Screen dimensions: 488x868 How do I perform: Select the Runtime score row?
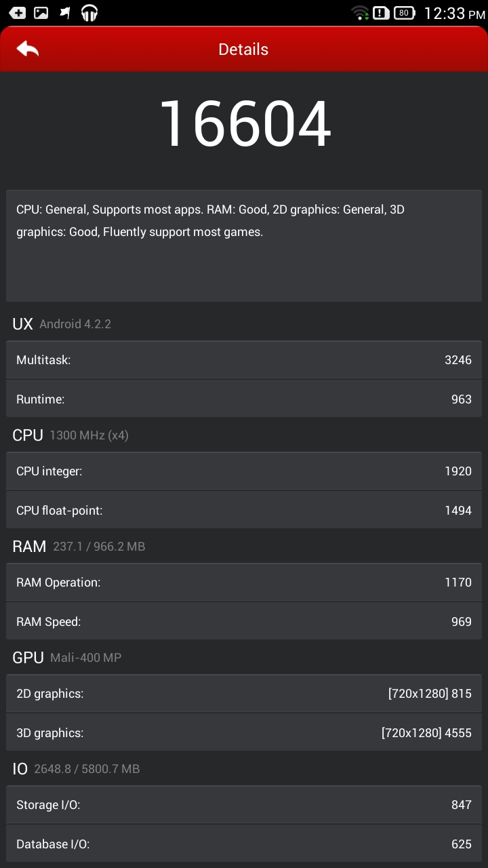(x=244, y=399)
